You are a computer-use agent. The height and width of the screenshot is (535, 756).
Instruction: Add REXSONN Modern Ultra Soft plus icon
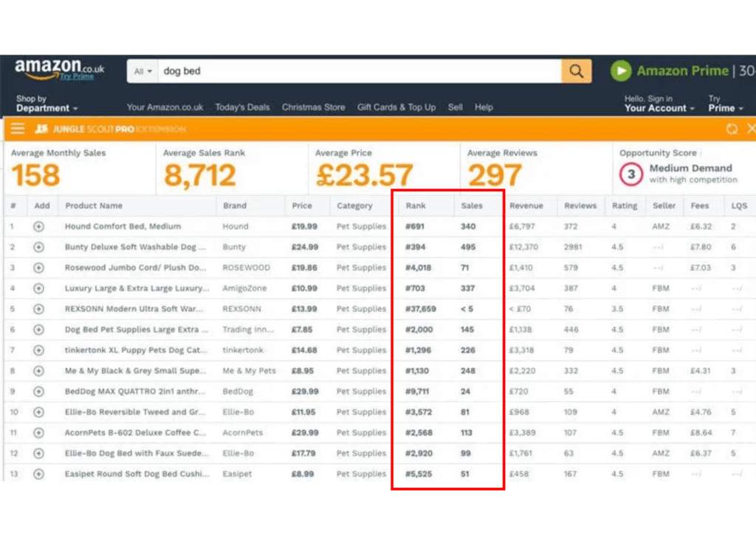(38, 310)
